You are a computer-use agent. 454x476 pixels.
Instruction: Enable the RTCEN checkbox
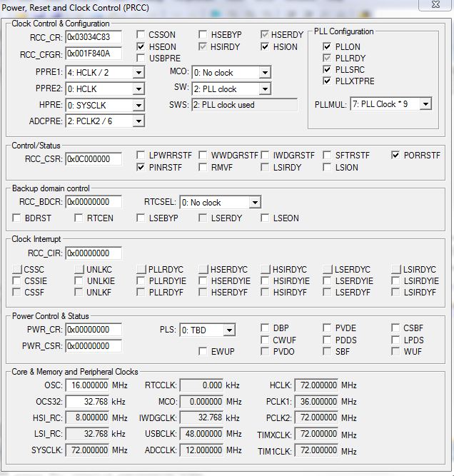79,218
